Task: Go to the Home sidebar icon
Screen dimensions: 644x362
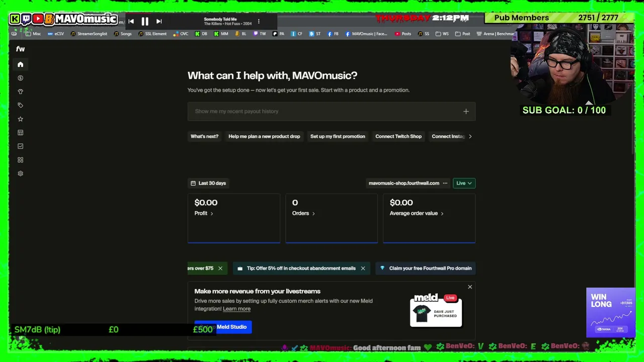Action: point(20,64)
